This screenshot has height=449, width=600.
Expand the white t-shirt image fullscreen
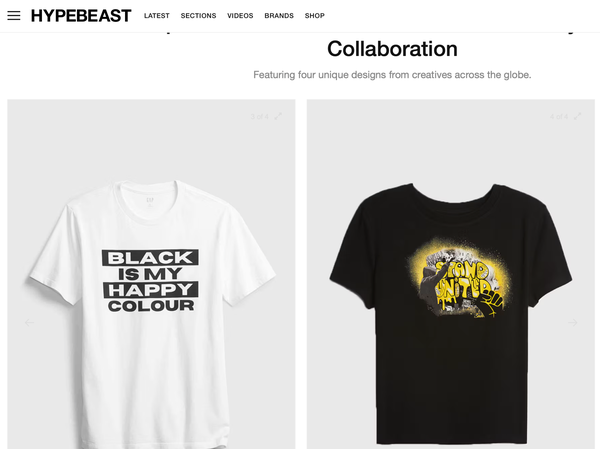coord(278,116)
